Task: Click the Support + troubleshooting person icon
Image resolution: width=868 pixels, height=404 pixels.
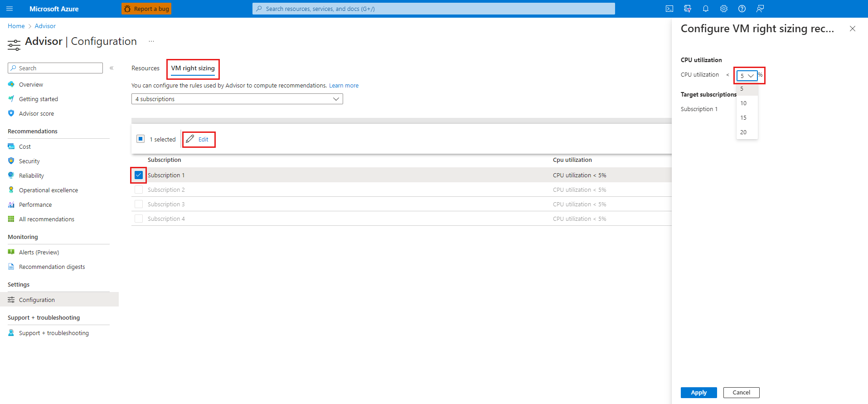Action: coord(11,333)
